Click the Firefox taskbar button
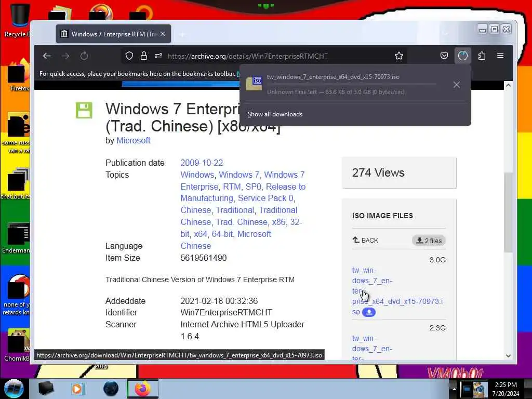The image size is (532, 399). (x=143, y=389)
